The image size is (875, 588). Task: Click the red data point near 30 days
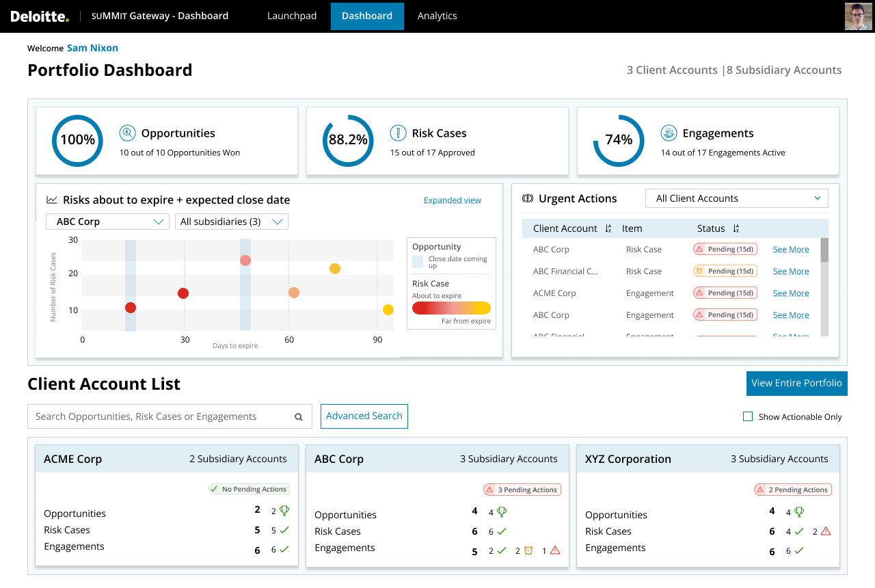[x=183, y=293]
